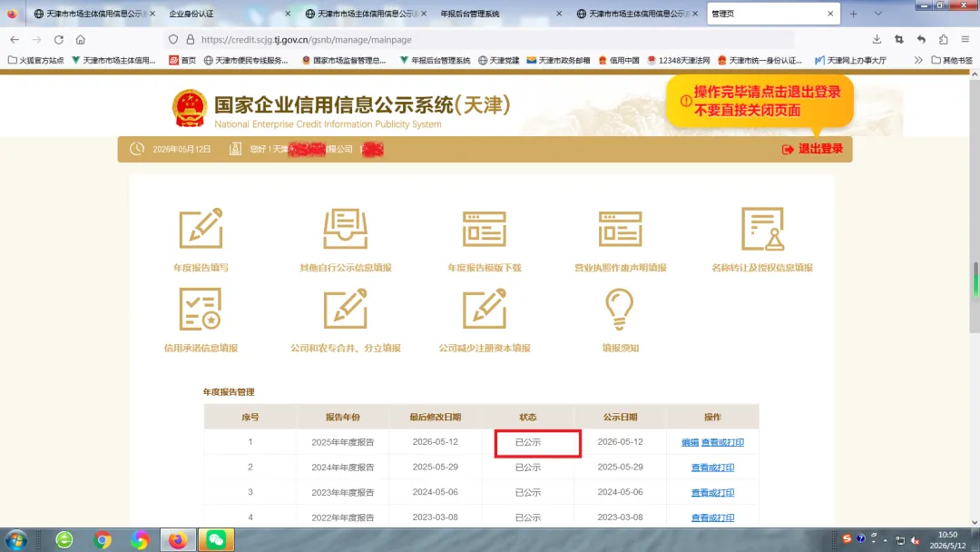This screenshot has width=980, height=552.
Task: Open 其他自行公示信息填报 icon
Action: (345, 229)
